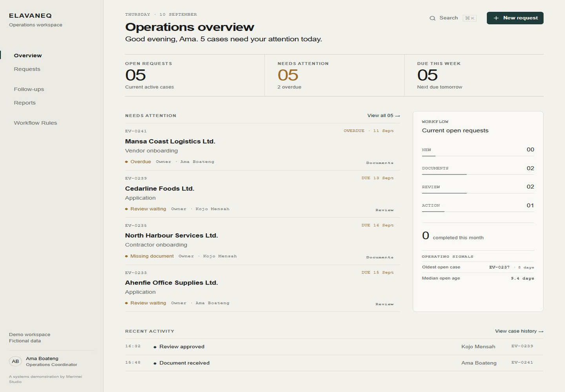Click the EV-0241 case ID in needs attention

[136, 131]
